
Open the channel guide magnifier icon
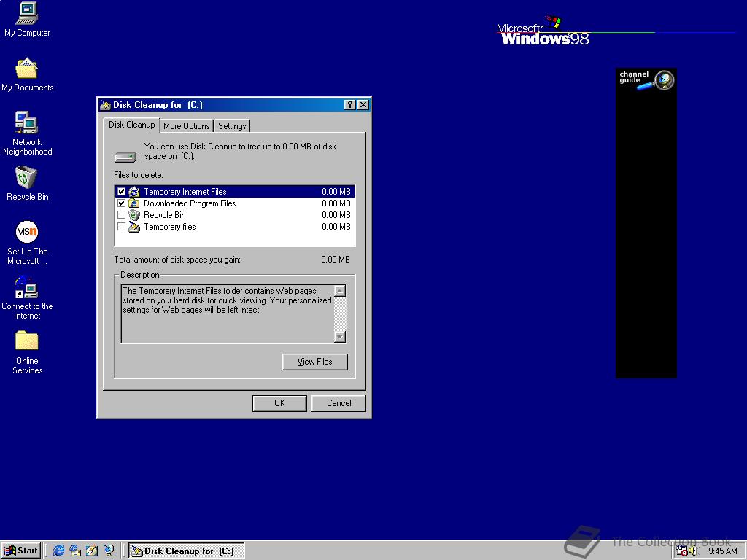(x=664, y=79)
